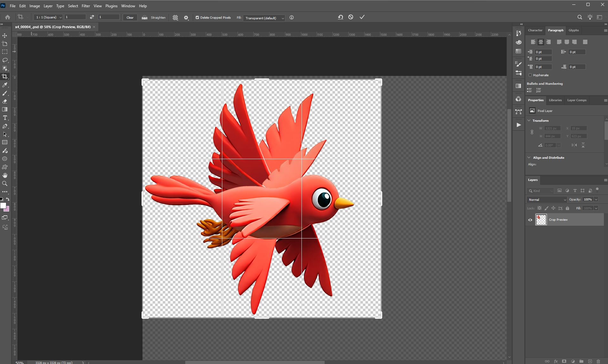608x364 pixels.
Task: Enable the Hyphenate checkbox
Action: click(530, 75)
